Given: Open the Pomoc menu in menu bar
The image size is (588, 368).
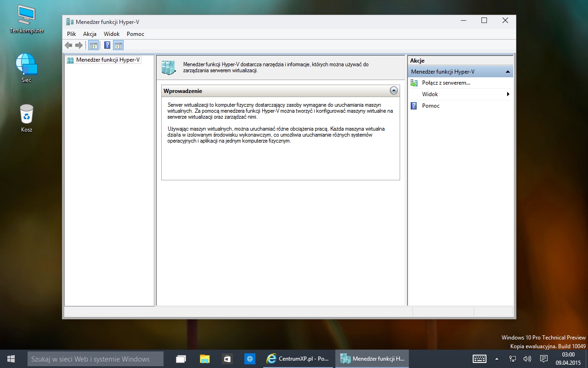Looking at the screenshot, I should coord(136,34).
